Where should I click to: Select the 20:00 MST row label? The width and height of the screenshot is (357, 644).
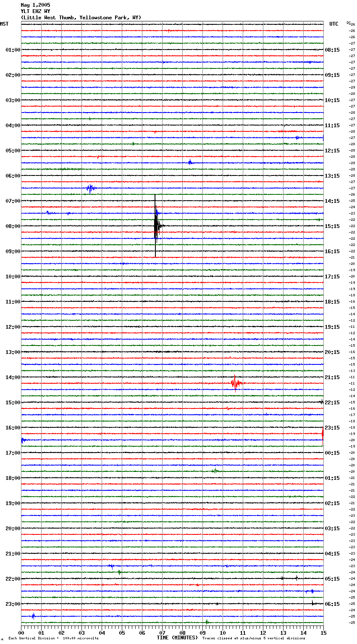(13, 529)
